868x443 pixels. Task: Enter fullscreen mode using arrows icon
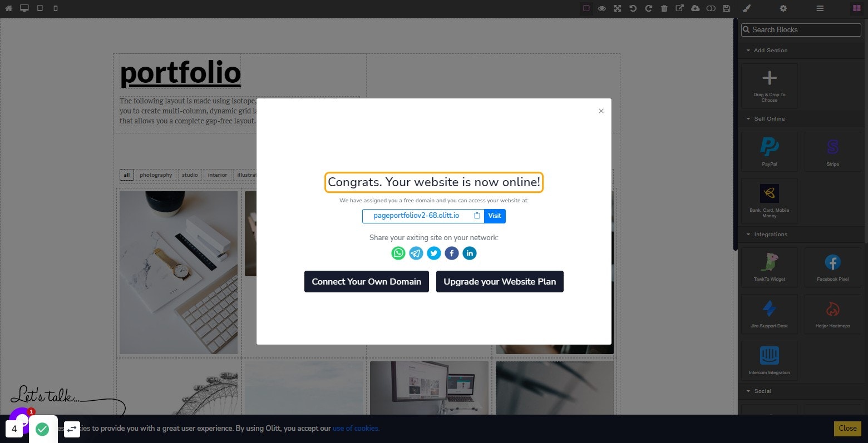coord(618,8)
